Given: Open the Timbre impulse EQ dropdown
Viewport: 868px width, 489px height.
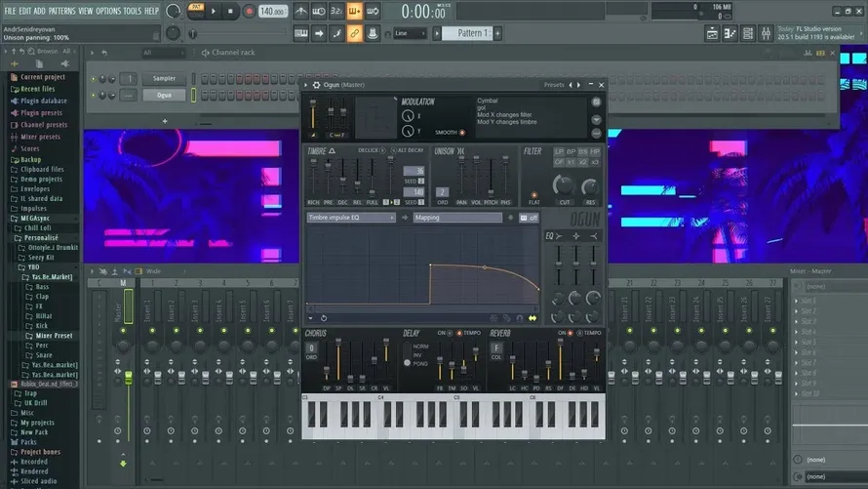Looking at the screenshot, I should point(351,218).
